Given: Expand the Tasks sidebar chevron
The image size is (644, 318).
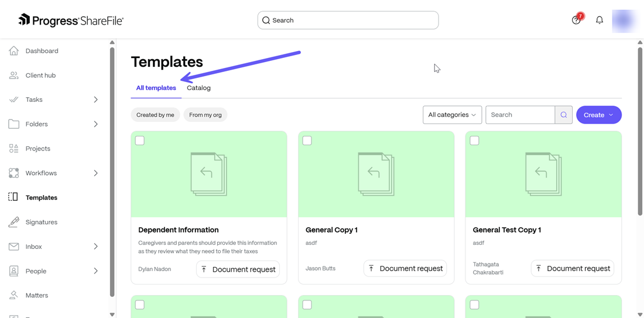Looking at the screenshot, I should click(95, 100).
